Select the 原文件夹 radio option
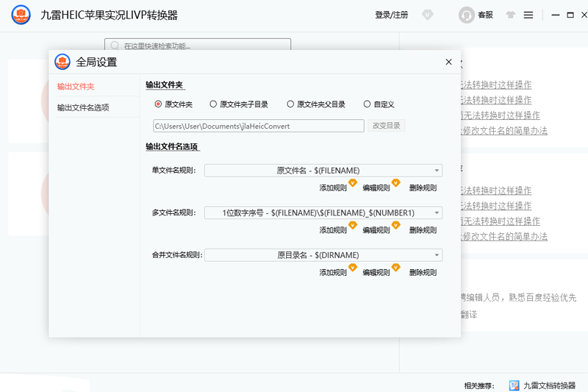This screenshot has height=392, width=588. 158,104
